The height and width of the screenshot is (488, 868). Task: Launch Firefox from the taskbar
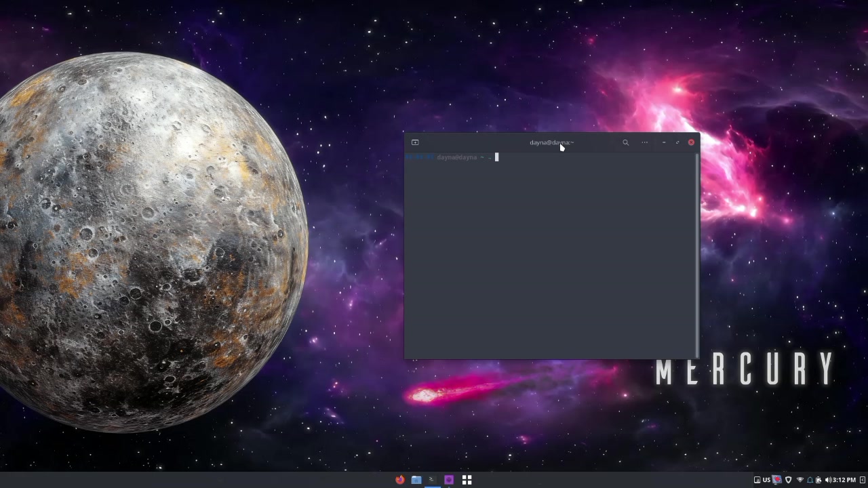399,480
